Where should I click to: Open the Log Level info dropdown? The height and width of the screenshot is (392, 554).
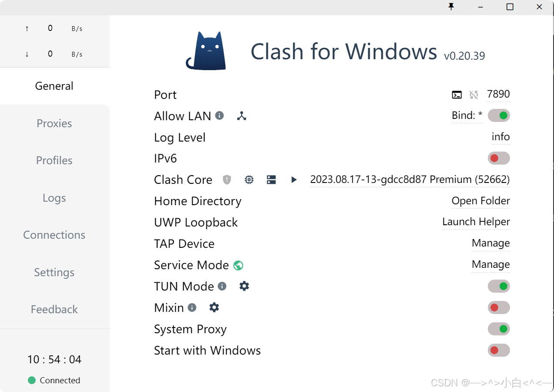(x=500, y=137)
